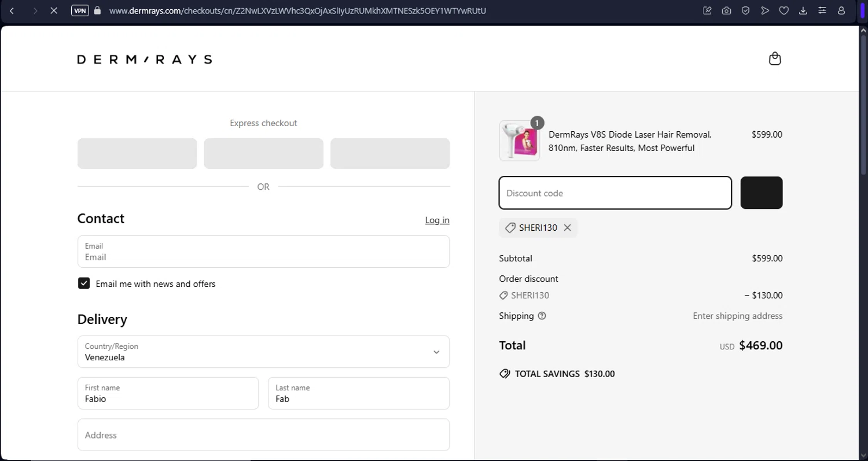Click the middle express checkout button
The width and height of the screenshot is (868, 461).
click(x=263, y=153)
